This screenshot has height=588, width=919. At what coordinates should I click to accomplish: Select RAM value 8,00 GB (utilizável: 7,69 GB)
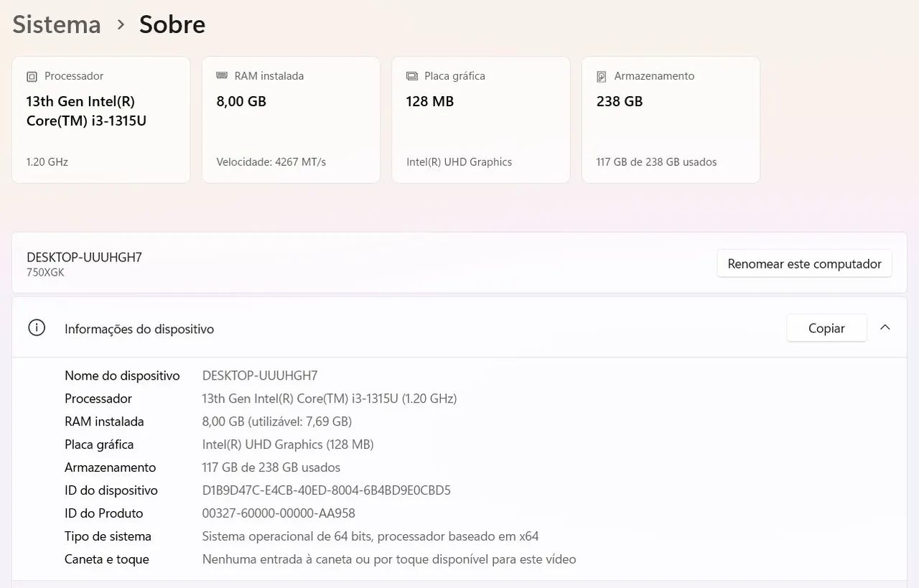tap(277, 421)
